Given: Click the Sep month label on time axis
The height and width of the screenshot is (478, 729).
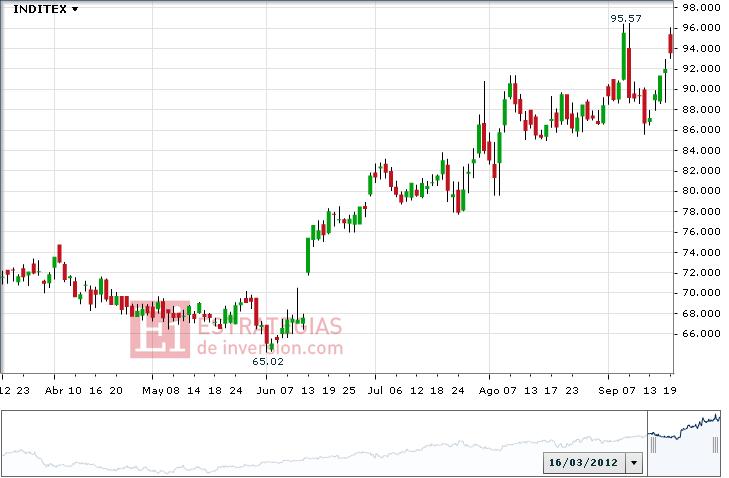Looking at the screenshot, I should pyautogui.click(x=608, y=391).
